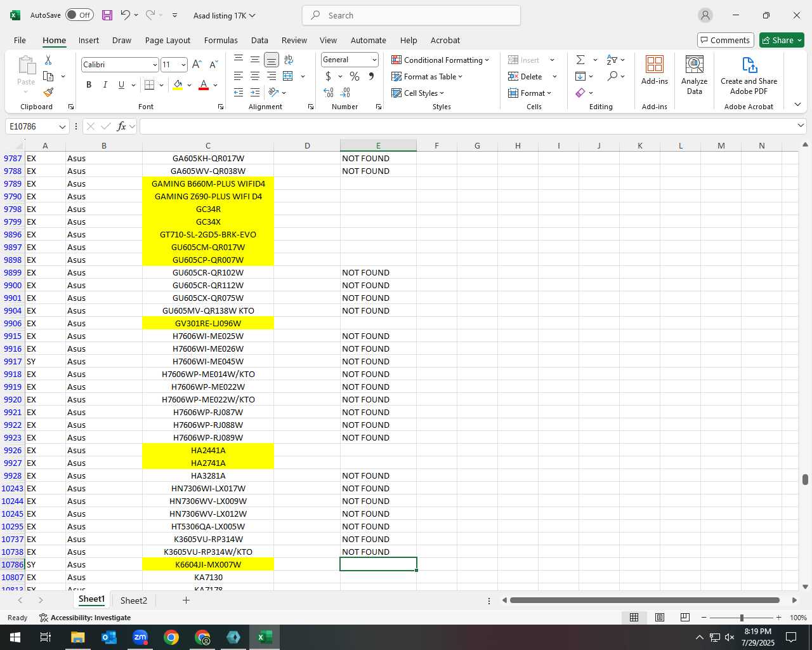Toggle the AutoSave switch
The width and height of the screenshot is (812, 650).
[x=79, y=15]
